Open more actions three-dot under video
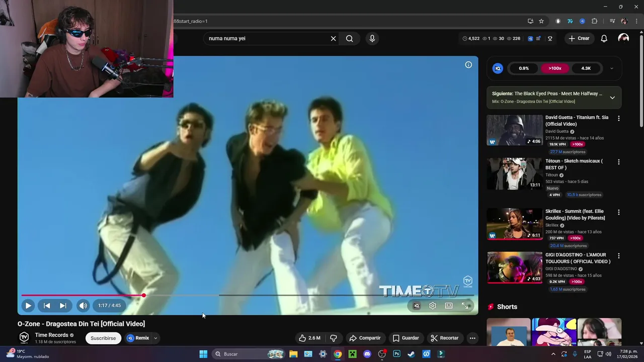Screen dimensions: 644x362 click(472, 338)
